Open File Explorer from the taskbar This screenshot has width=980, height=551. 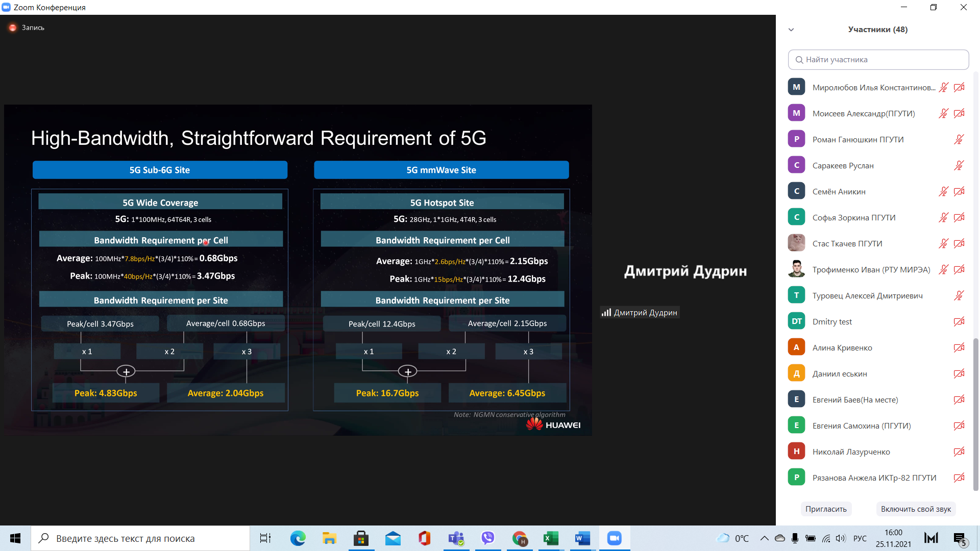pyautogui.click(x=329, y=538)
